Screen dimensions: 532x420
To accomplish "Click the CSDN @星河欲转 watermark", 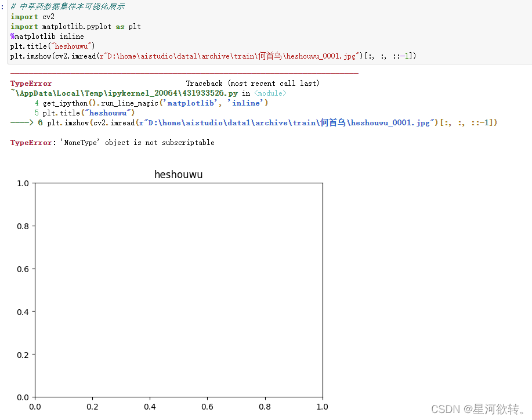I will click(477, 409).
